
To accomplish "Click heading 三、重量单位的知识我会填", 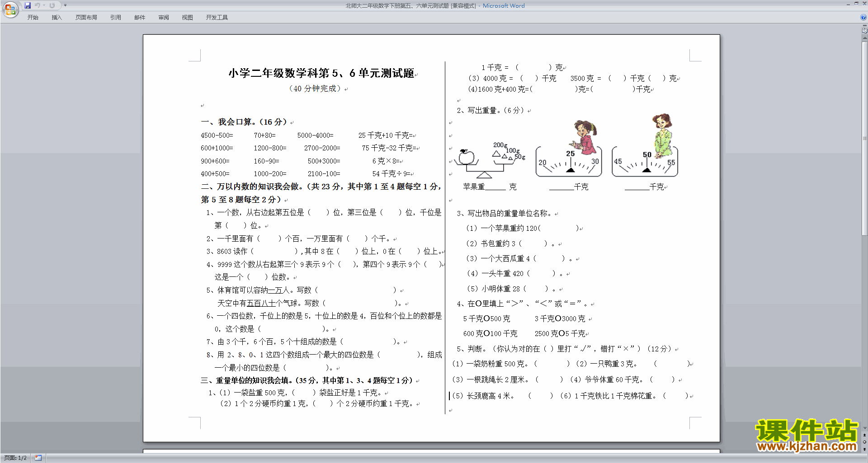I will pyautogui.click(x=307, y=380).
